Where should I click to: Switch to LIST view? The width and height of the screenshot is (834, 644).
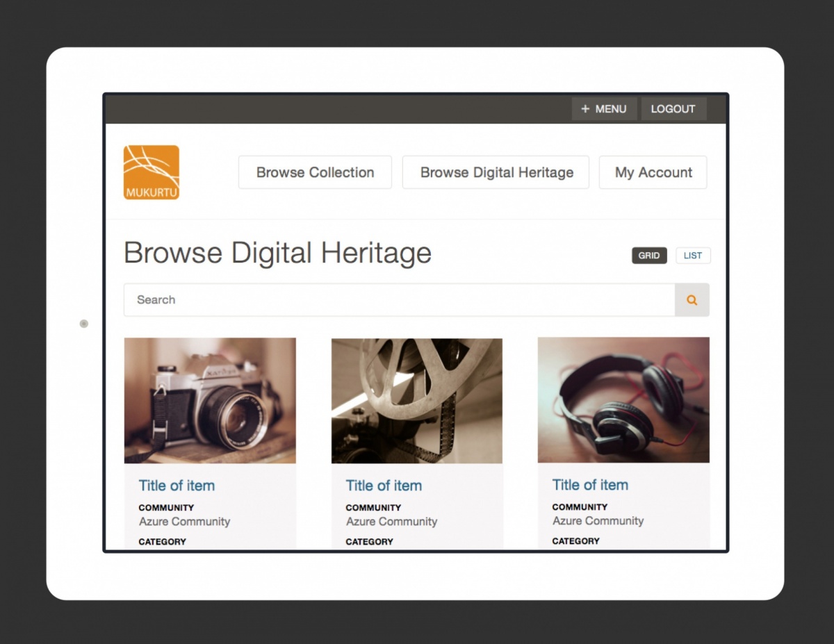tap(693, 256)
